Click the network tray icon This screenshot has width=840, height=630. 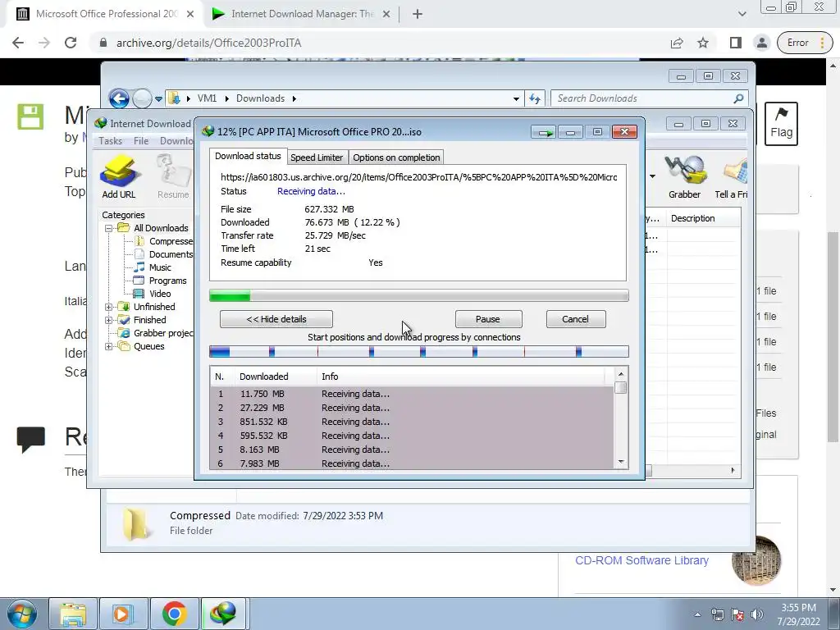[717, 614]
